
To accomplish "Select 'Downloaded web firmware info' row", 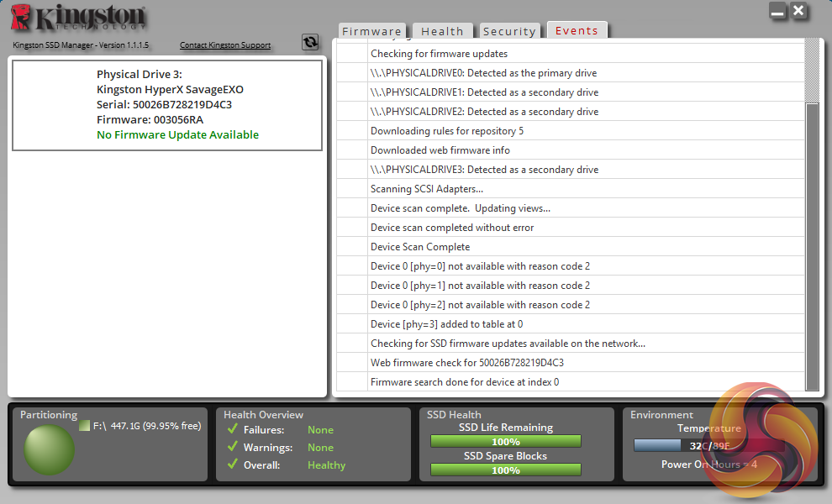I will pyautogui.click(x=571, y=150).
